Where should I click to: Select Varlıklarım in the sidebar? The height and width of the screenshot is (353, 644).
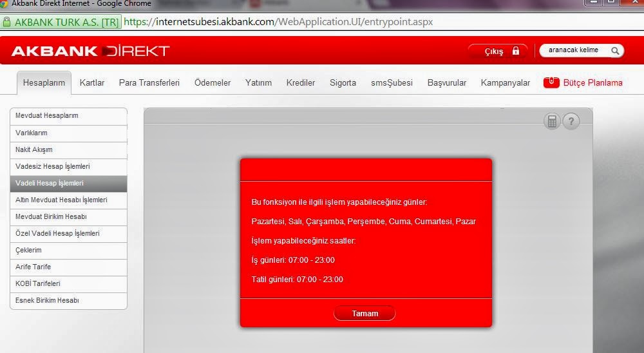pyautogui.click(x=68, y=133)
